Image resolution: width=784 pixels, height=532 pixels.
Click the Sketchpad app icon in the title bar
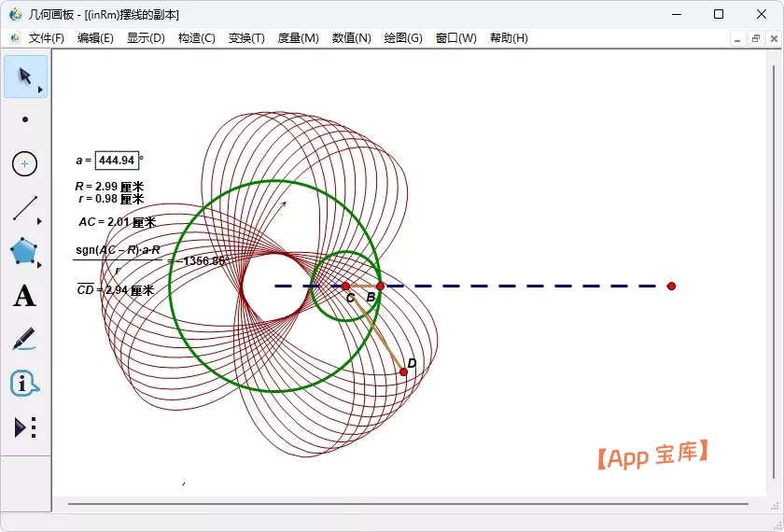tap(16, 15)
